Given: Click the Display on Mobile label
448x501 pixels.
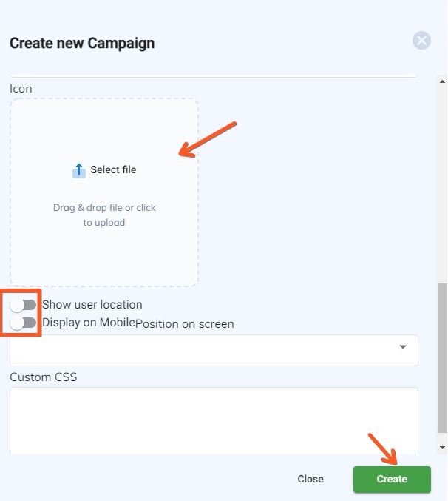Looking at the screenshot, I should click(x=89, y=323).
